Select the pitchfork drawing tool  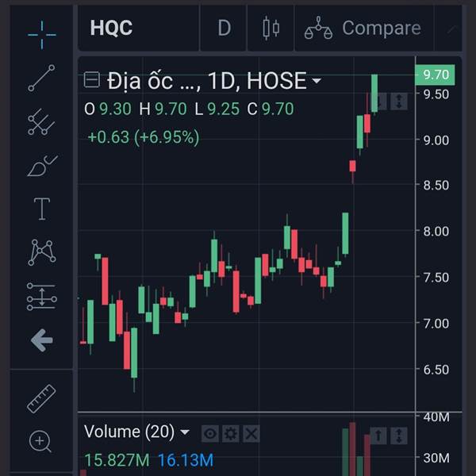point(41,121)
